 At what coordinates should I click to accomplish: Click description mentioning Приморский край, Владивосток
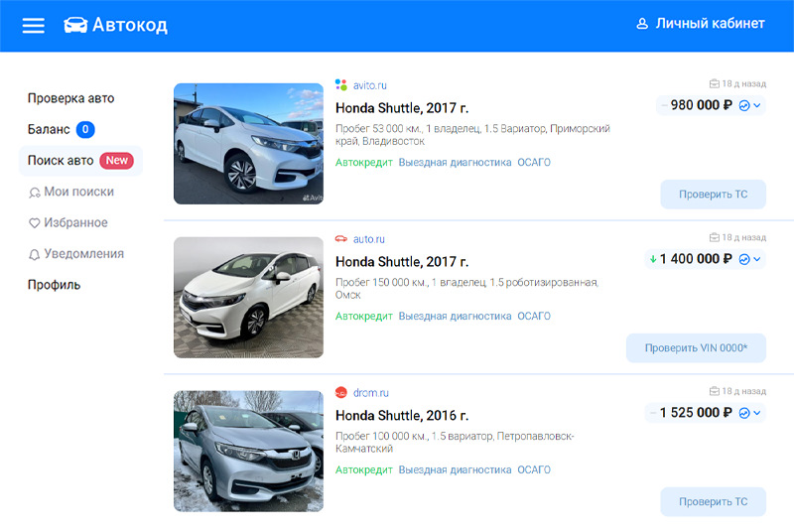[x=472, y=135]
